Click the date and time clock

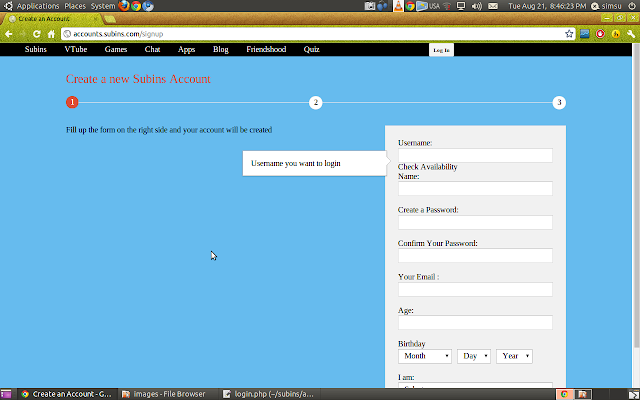(x=547, y=6)
